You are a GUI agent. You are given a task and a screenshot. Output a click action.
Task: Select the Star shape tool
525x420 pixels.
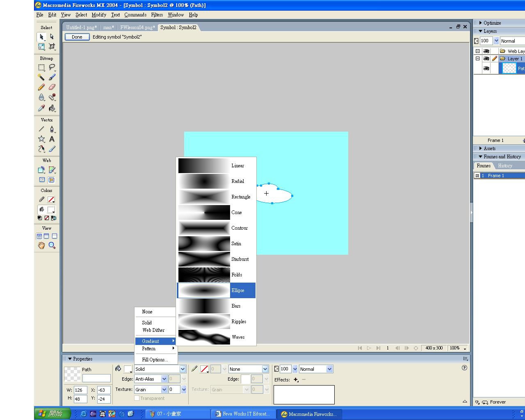(x=41, y=139)
